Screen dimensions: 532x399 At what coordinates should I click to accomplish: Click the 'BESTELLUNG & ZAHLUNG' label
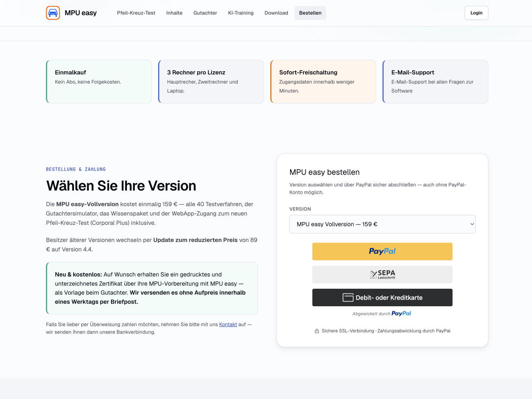tap(76, 169)
